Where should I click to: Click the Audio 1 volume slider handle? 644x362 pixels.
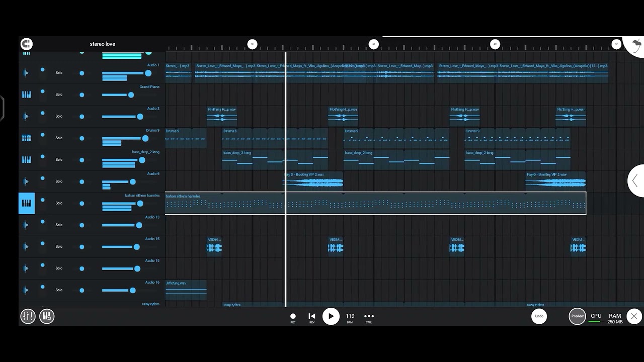tap(148, 73)
